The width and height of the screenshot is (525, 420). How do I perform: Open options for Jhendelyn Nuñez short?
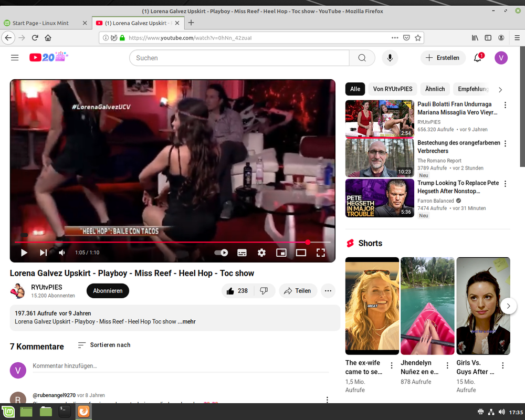coord(447,365)
